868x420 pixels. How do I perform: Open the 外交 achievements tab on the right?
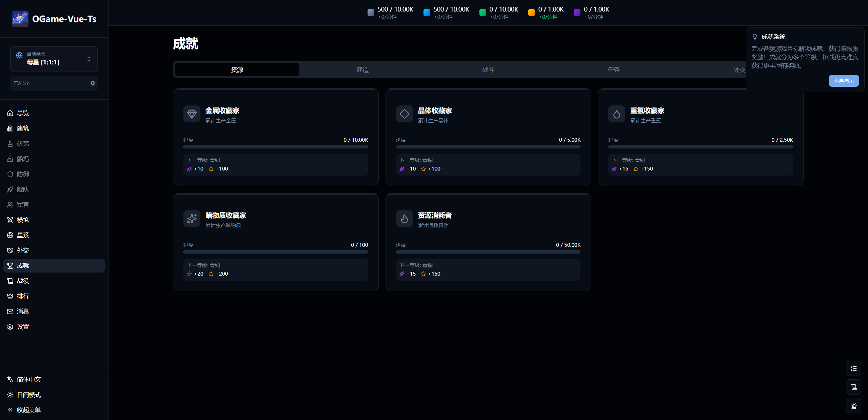[x=739, y=69]
